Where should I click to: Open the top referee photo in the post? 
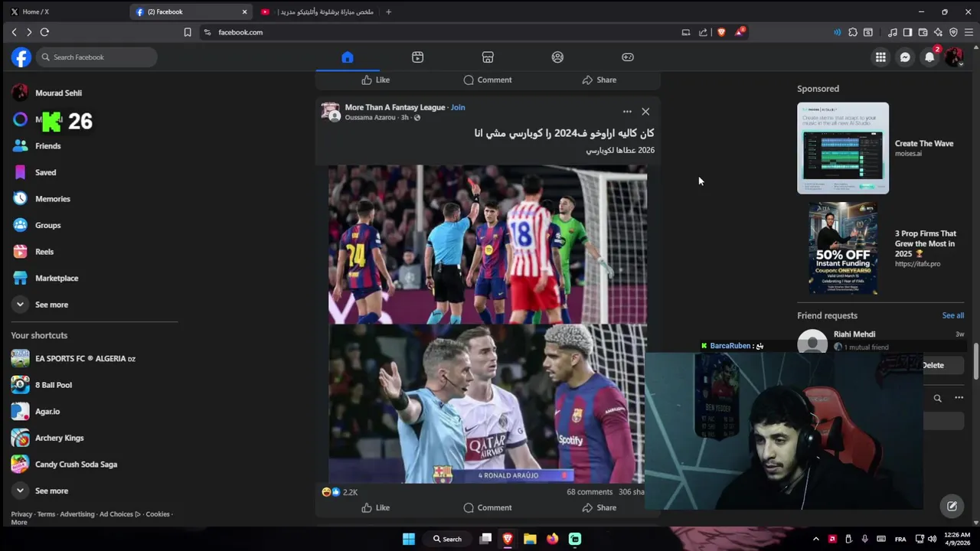488,244
